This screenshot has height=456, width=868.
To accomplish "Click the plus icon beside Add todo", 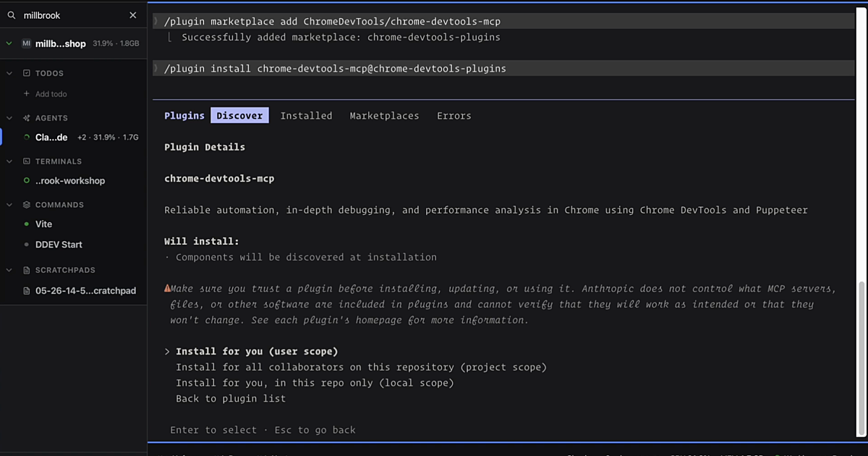I will coord(27,94).
